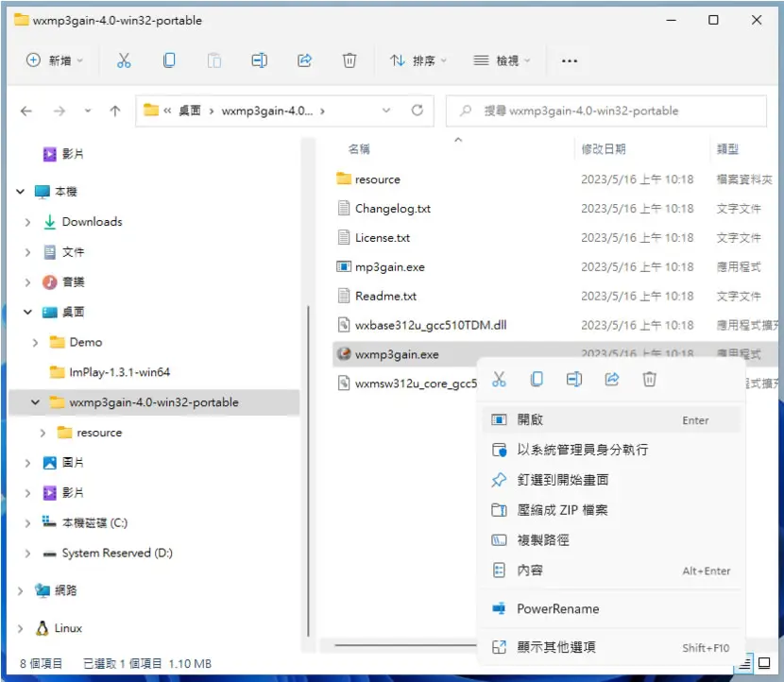Click wxmp3gain-4.0... in the address breadcrumb

coord(267,111)
